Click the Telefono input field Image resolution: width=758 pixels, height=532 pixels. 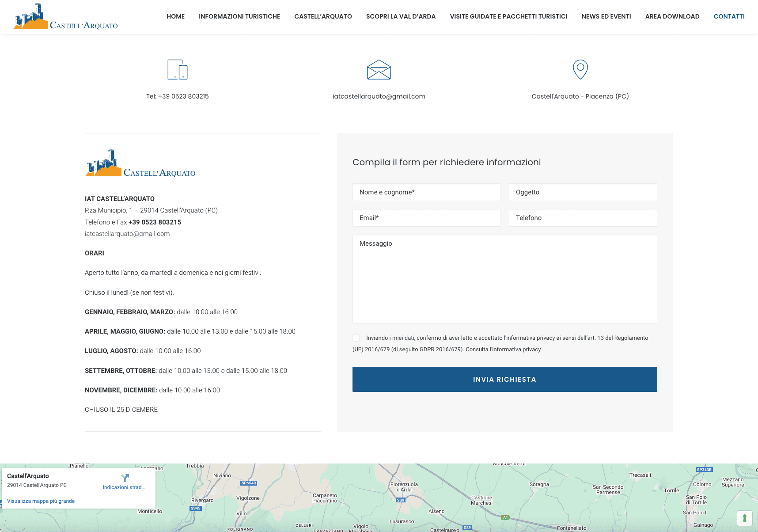pos(583,218)
